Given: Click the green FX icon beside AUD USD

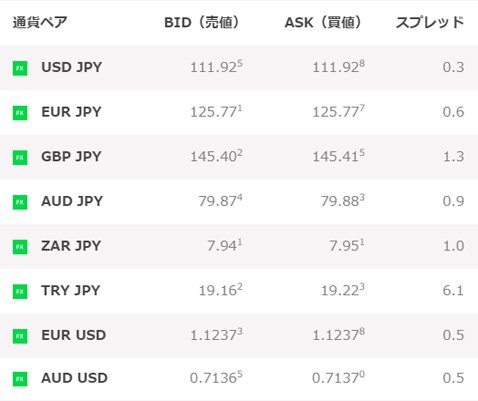Looking at the screenshot, I should [x=20, y=379].
